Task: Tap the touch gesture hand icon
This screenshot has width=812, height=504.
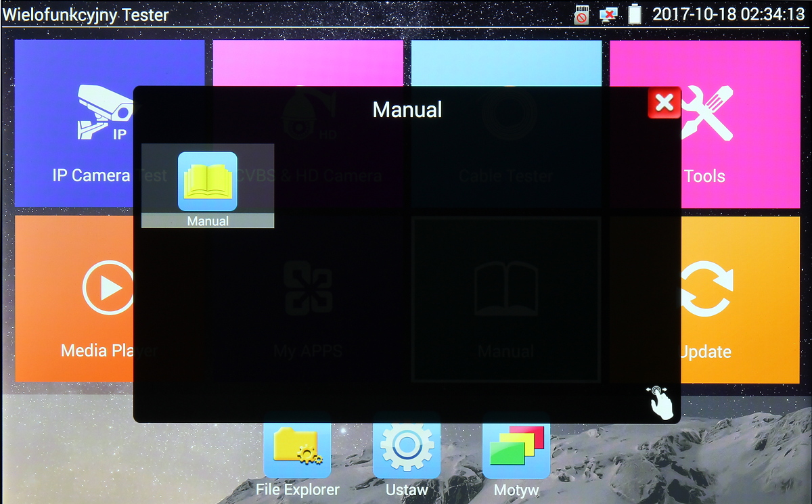Action: (x=660, y=403)
